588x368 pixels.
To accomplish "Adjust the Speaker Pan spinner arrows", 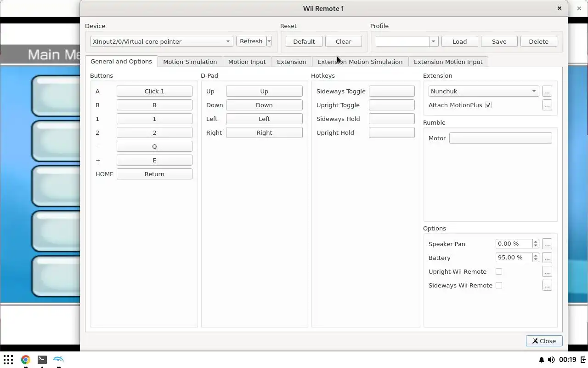I will coord(536,244).
